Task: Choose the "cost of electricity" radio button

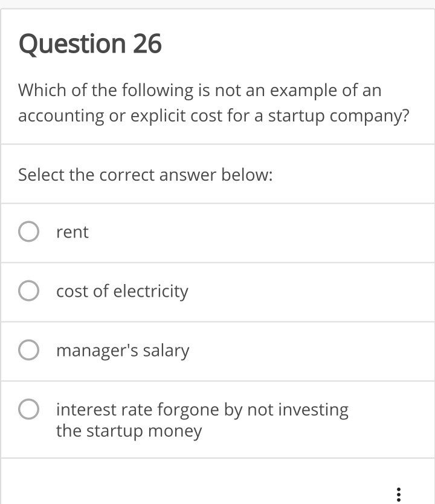Action: click(28, 291)
